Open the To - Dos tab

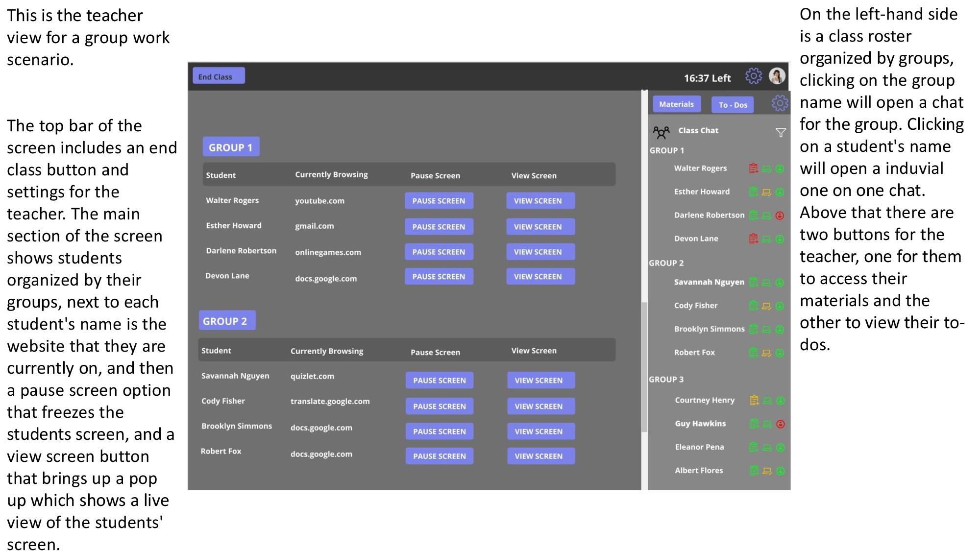point(733,105)
